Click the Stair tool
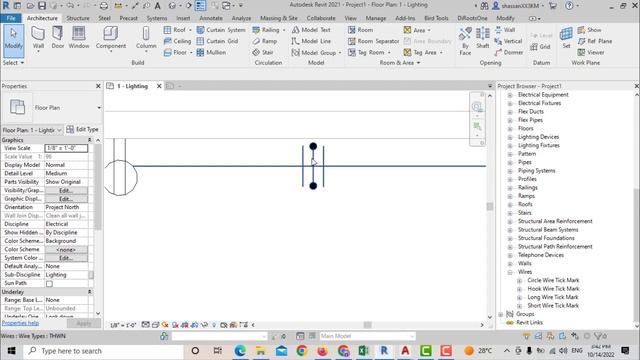Screen dimensions: 640x360 [262, 52]
